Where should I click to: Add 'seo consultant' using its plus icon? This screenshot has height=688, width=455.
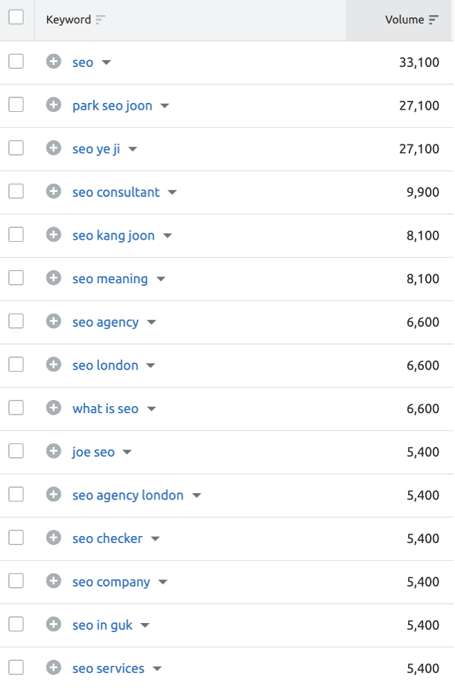point(54,191)
